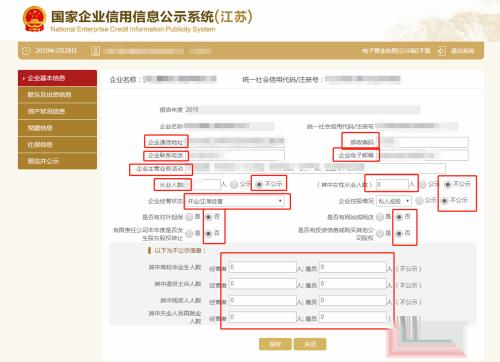Viewport: 500px width, 362px height.
Task: Click the 保存 button
Action: (275, 344)
